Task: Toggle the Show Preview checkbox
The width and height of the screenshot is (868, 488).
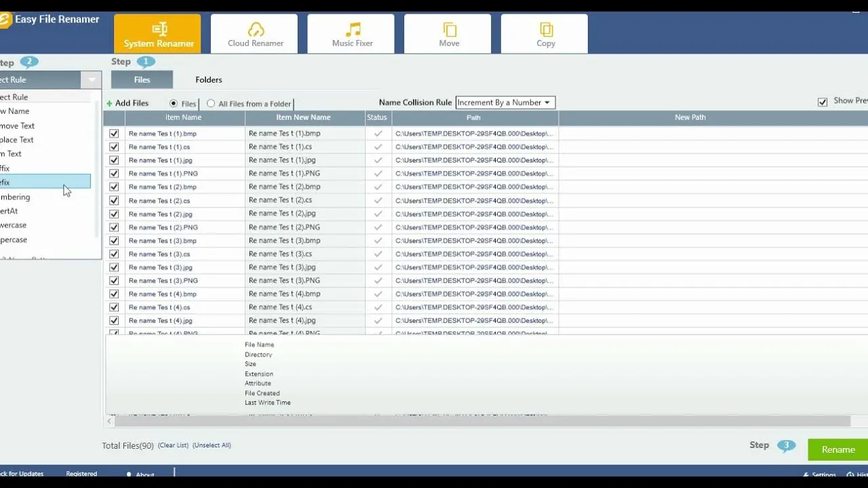Action: (x=823, y=102)
